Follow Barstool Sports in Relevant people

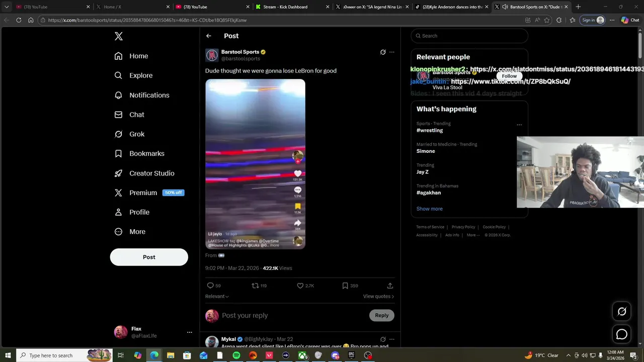point(509,76)
